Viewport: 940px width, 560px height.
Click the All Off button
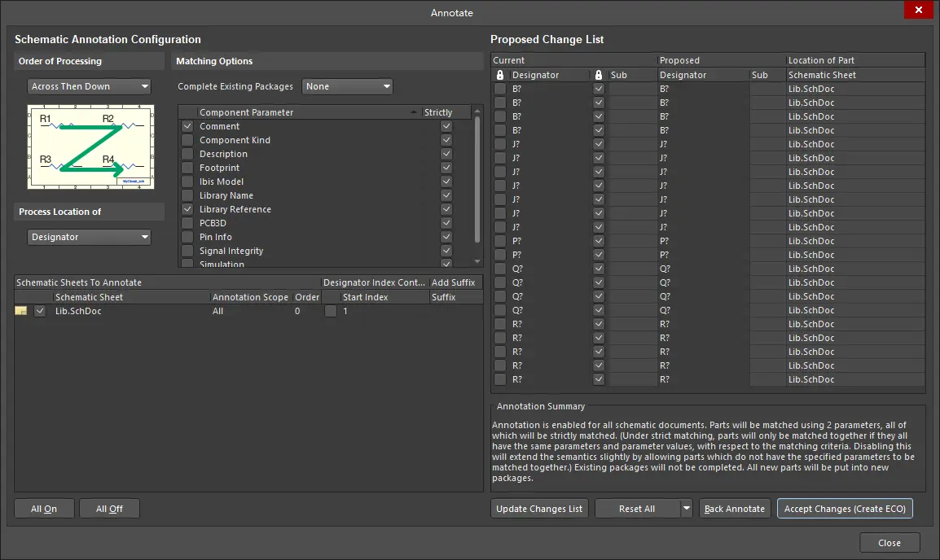click(x=109, y=509)
